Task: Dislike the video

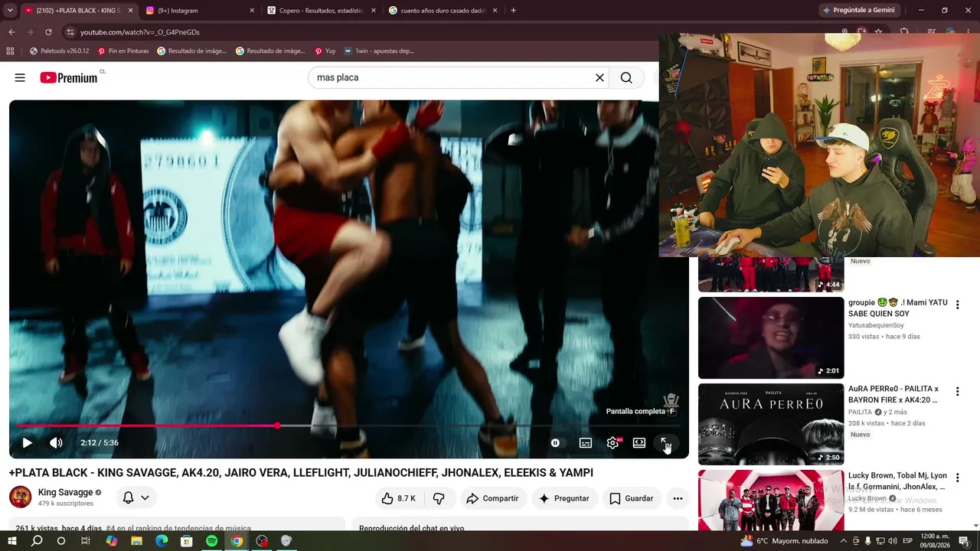Action: 439,498
